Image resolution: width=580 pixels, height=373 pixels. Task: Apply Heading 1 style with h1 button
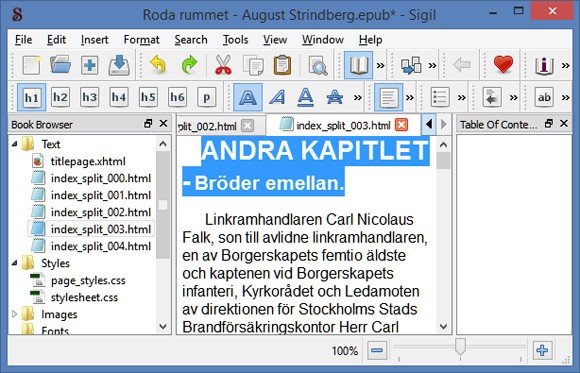31,98
